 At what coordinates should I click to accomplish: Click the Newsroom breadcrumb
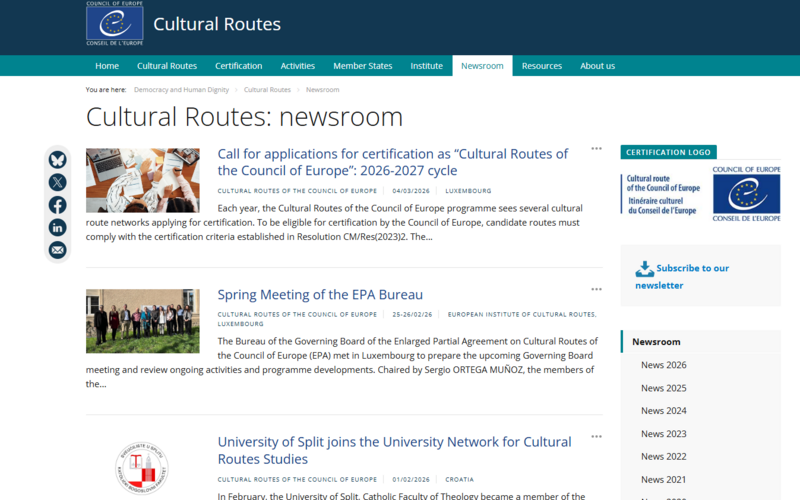[322, 90]
